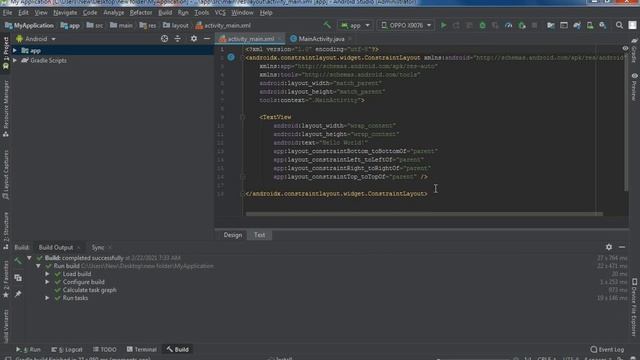
Task: Open the Build menu
Action: pyautogui.click(x=165, y=13)
